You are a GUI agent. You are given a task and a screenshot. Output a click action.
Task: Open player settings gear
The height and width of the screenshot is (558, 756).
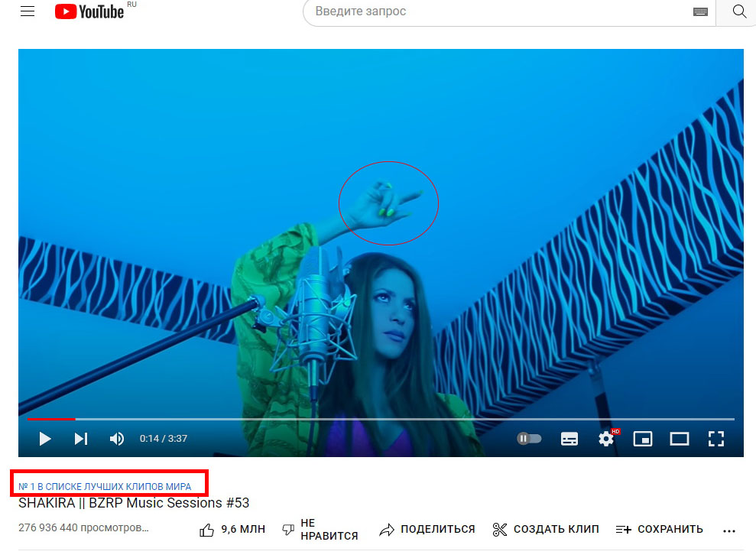point(606,439)
